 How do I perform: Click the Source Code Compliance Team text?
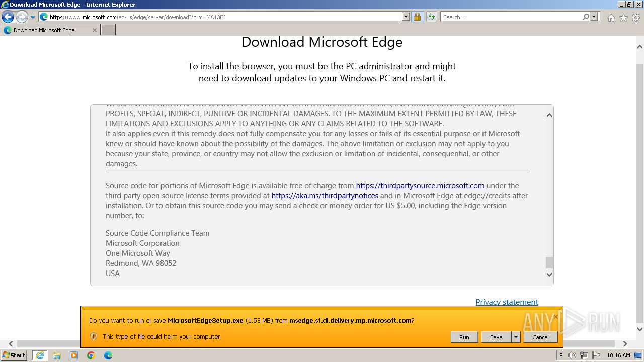point(157,233)
